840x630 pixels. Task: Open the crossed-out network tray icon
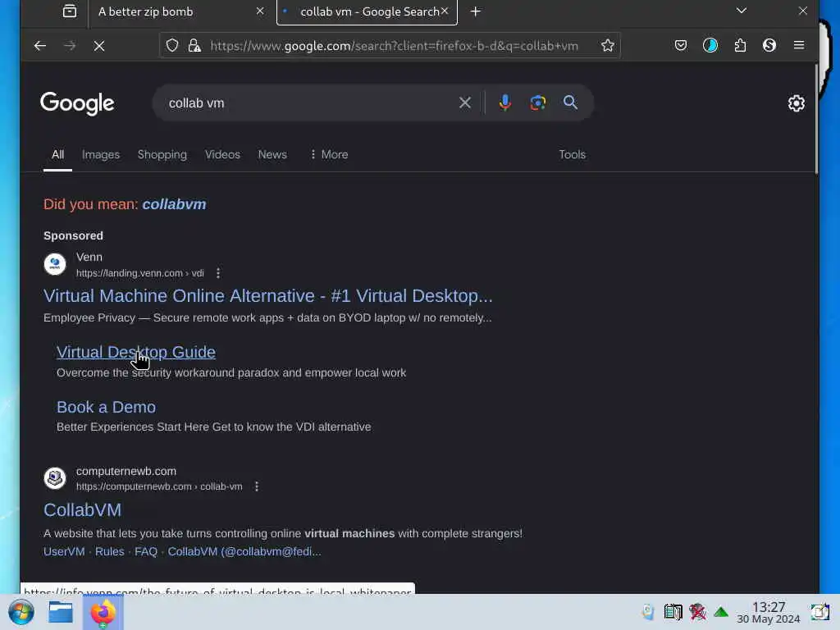697,612
